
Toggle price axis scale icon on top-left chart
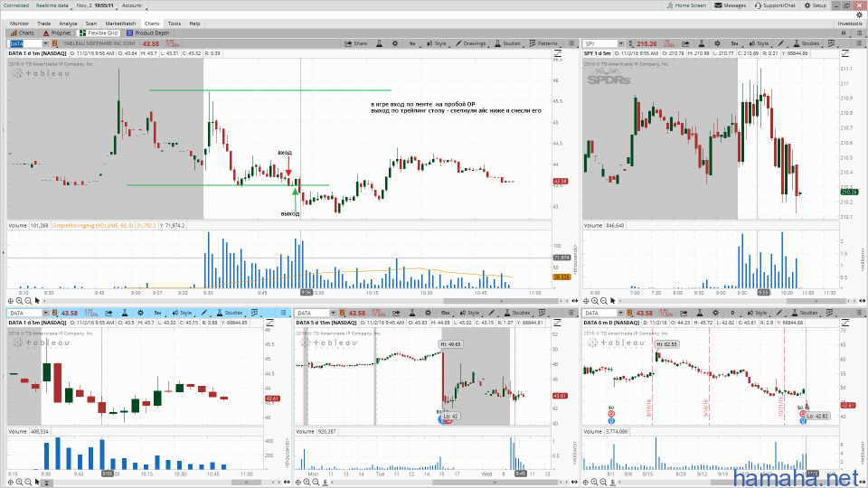tap(558, 53)
